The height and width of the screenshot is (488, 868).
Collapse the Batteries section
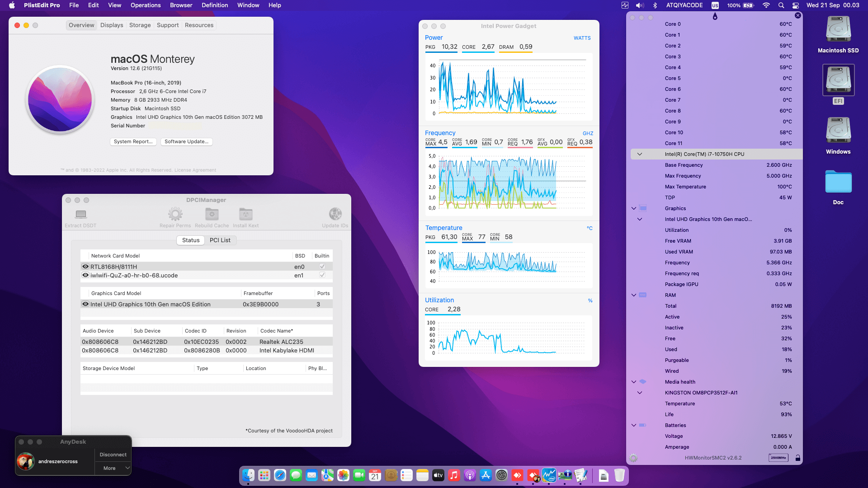tap(633, 425)
